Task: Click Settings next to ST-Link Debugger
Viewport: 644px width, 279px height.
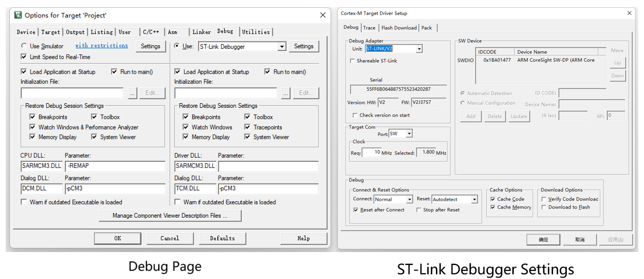Action: (304, 47)
